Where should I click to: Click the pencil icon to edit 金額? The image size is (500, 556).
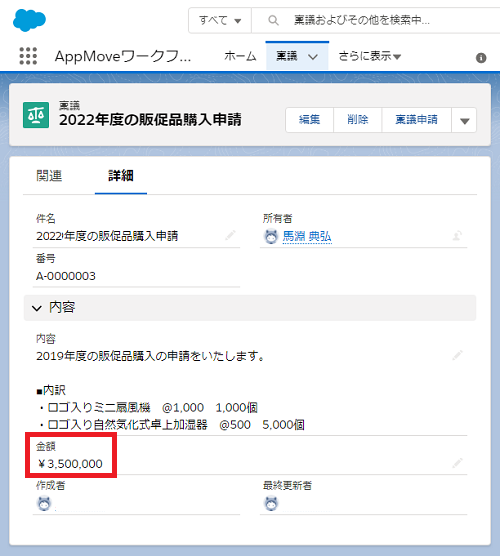click(x=457, y=463)
